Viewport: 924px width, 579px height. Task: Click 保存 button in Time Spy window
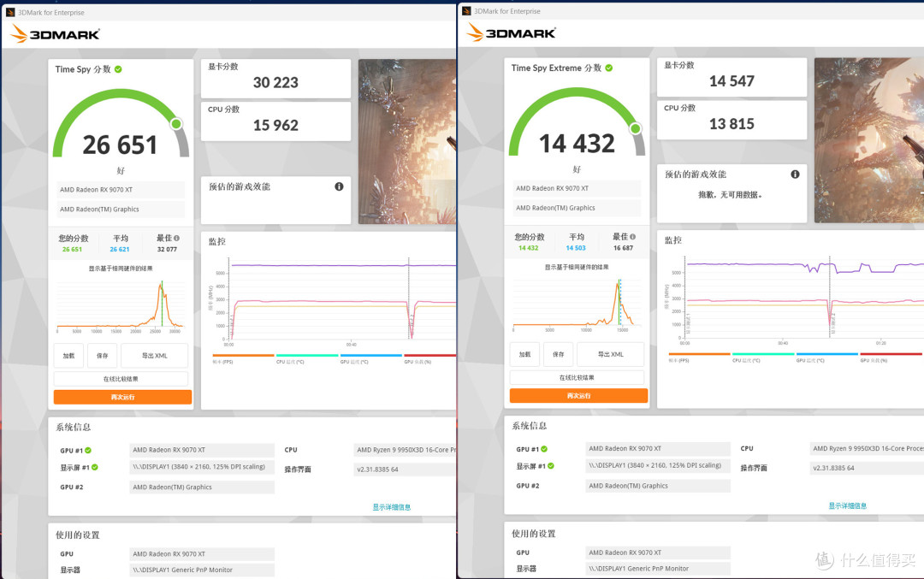click(102, 356)
